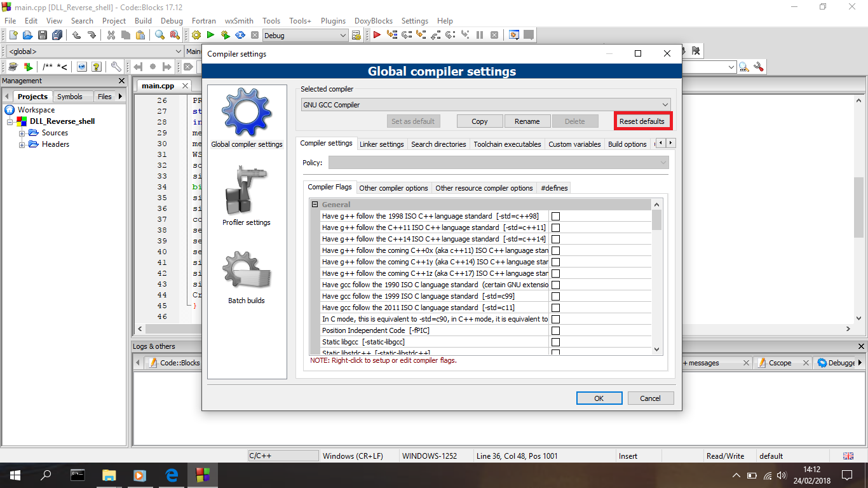This screenshot has width=868, height=488.
Task: Tick the coming C++0x standard checkbox
Action: [555, 250]
